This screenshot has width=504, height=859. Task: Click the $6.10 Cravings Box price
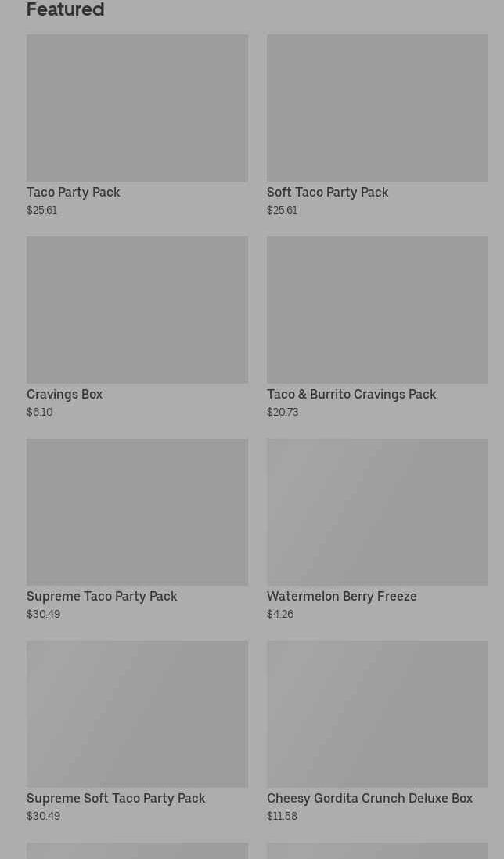[40, 413]
